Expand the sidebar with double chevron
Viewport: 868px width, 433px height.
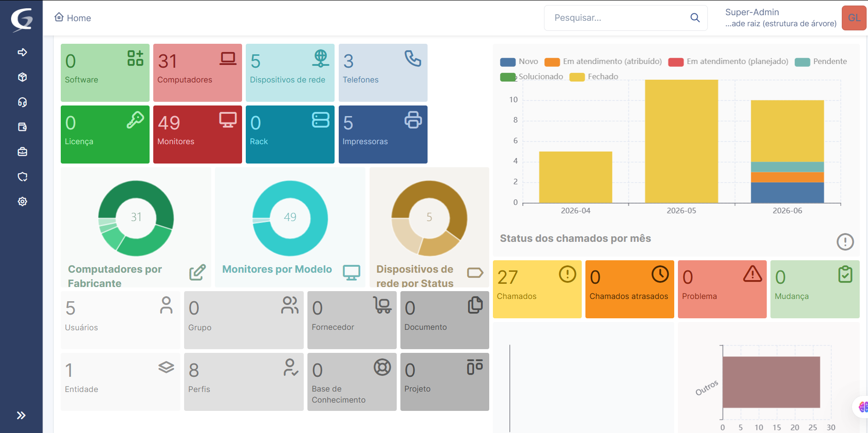[21, 415]
